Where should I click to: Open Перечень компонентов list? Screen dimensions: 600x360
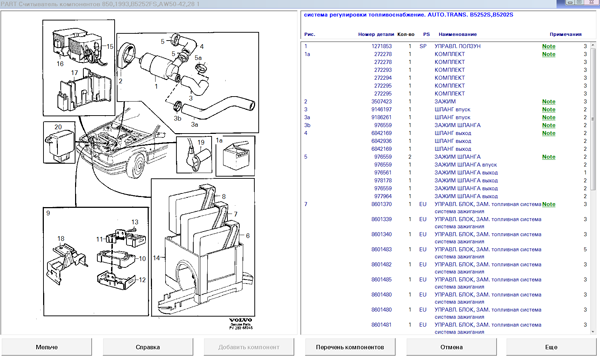[x=350, y=347]
